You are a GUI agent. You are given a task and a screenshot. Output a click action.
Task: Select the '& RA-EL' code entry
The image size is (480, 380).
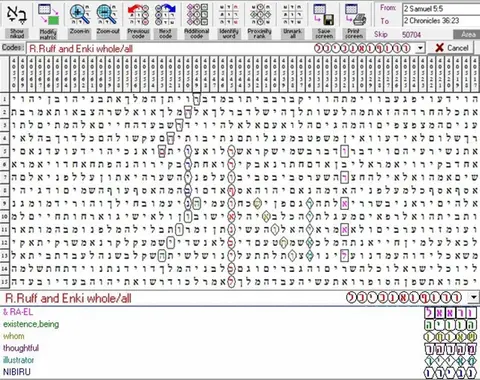click(x=18, y=312)
